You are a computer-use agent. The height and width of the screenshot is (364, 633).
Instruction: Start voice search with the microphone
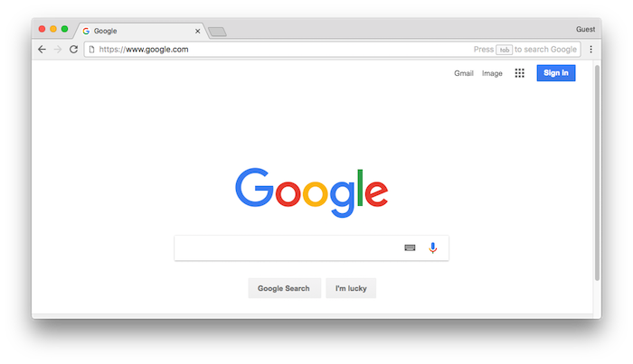[433, 247]
